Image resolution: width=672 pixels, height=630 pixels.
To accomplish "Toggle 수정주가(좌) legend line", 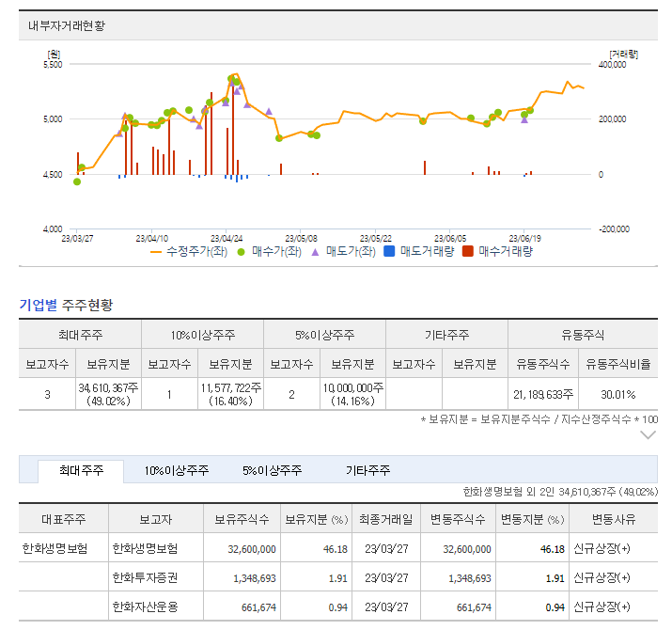I will (189, 251).
